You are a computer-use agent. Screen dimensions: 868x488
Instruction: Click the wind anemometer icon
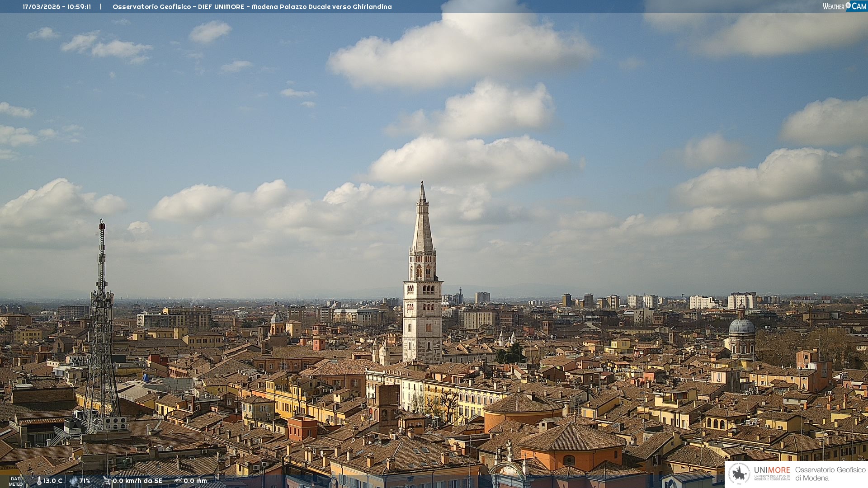click(x=107, y=481)
